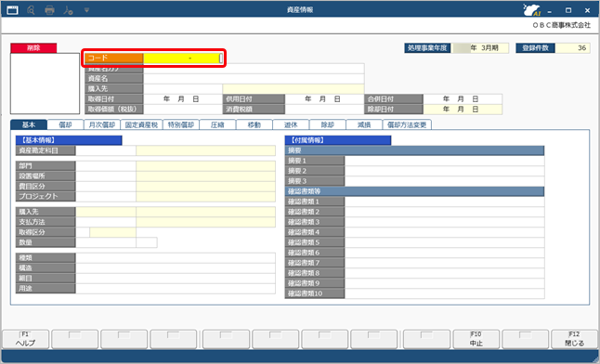Click the 【基本情報】 section header
Image resolution: width=600 pixels, height=364 pixels.
click(x=69, y=140)
